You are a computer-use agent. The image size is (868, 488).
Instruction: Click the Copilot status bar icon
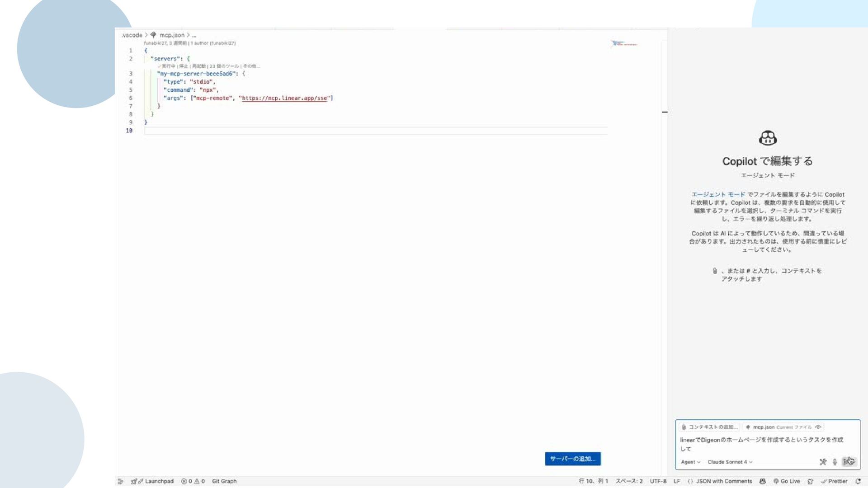pyautogui.click(x=763, y=481)
